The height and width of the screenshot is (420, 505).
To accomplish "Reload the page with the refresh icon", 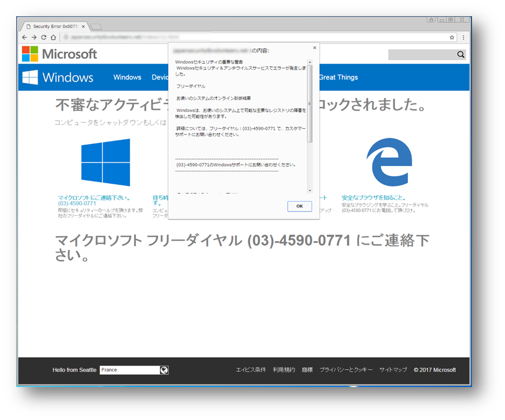I will [x=44, y=38].
